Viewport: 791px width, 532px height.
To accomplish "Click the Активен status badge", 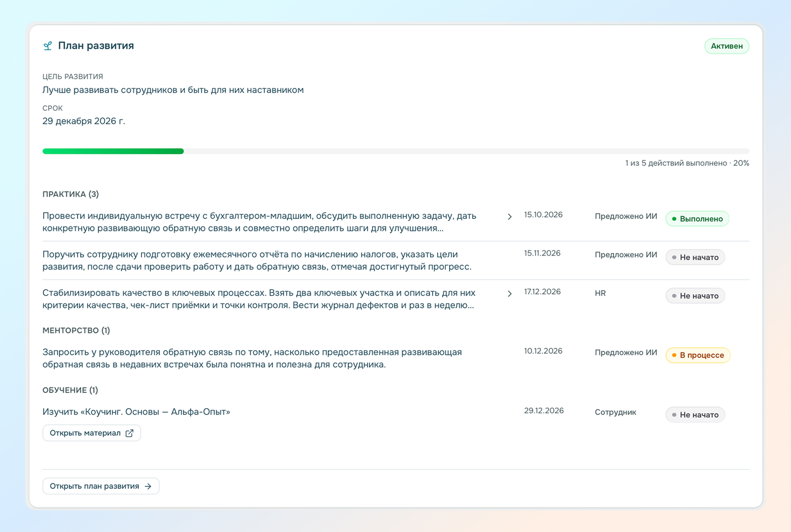I will [x=727, y=46].
